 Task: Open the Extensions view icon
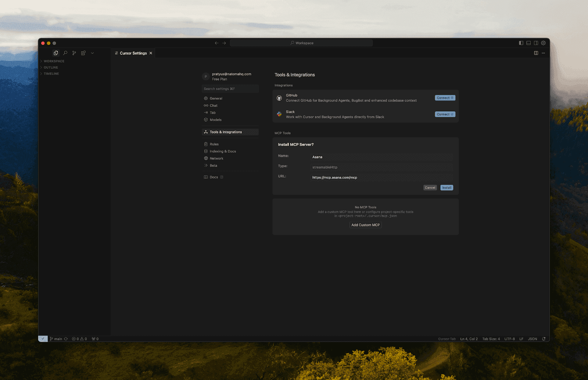(x=83, y=53)
